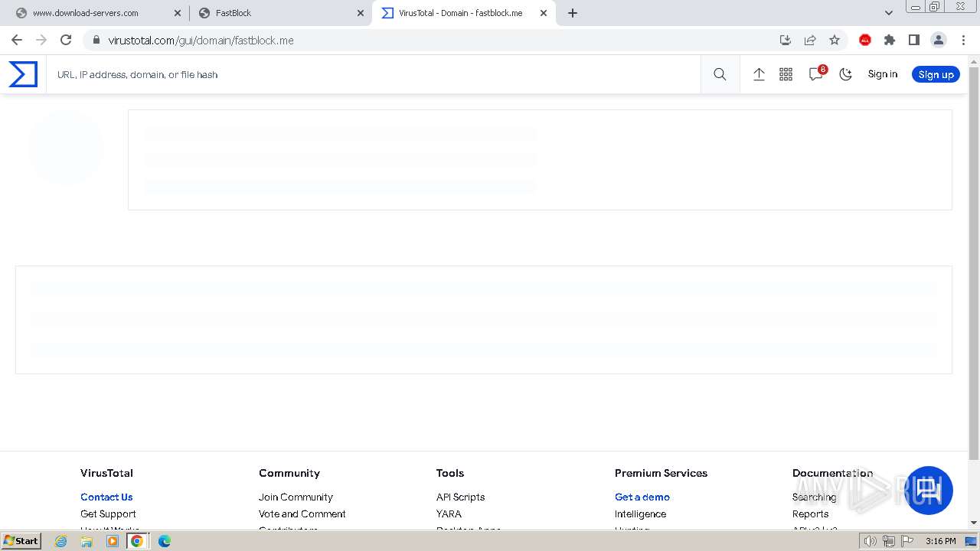980x551 pixels.
Task: Open the Reports documentation link
Action: pos(810,514)
